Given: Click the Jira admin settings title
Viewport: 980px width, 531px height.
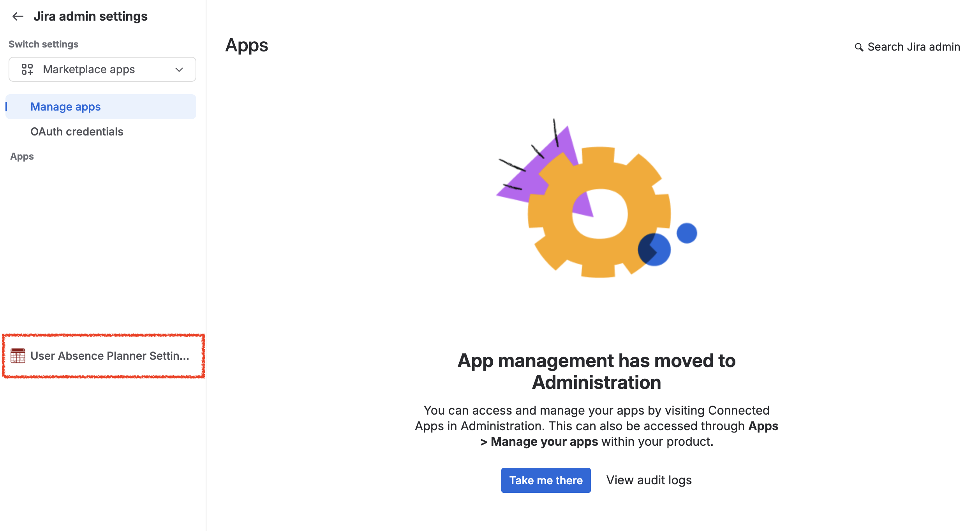Looking at the screenshot, I should click(90, 16).
